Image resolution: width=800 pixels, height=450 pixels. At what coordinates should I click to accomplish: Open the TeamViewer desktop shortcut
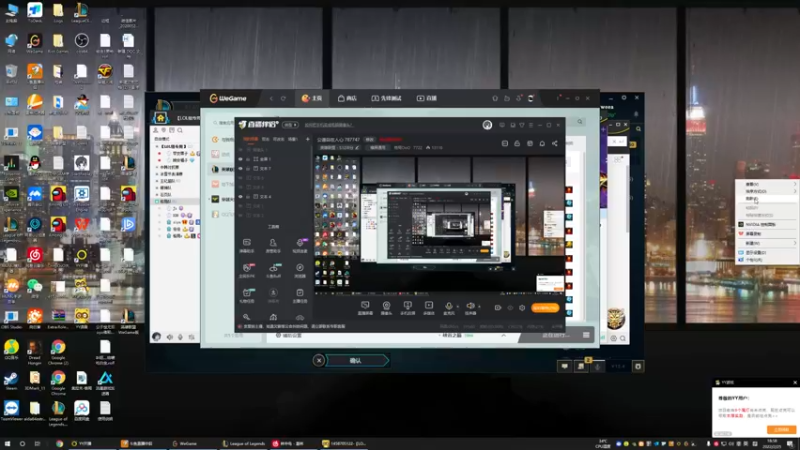point(11,411)
